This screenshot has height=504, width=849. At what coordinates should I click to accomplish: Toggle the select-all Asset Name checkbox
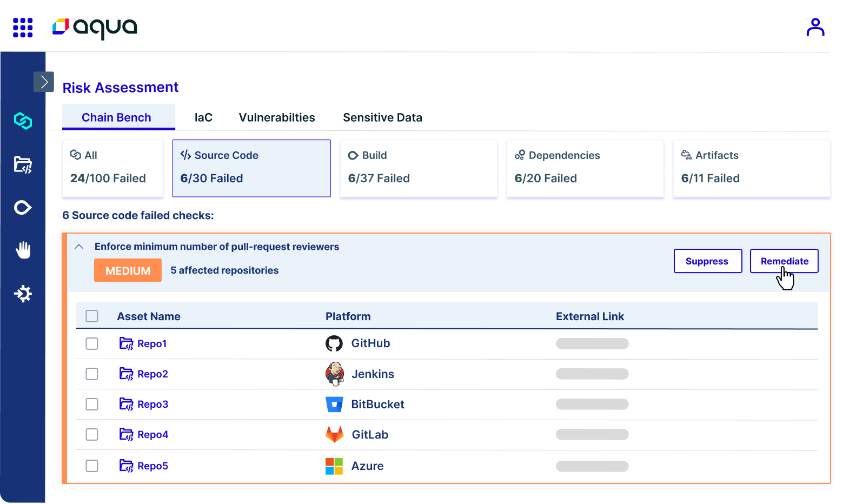pos(92,316)
